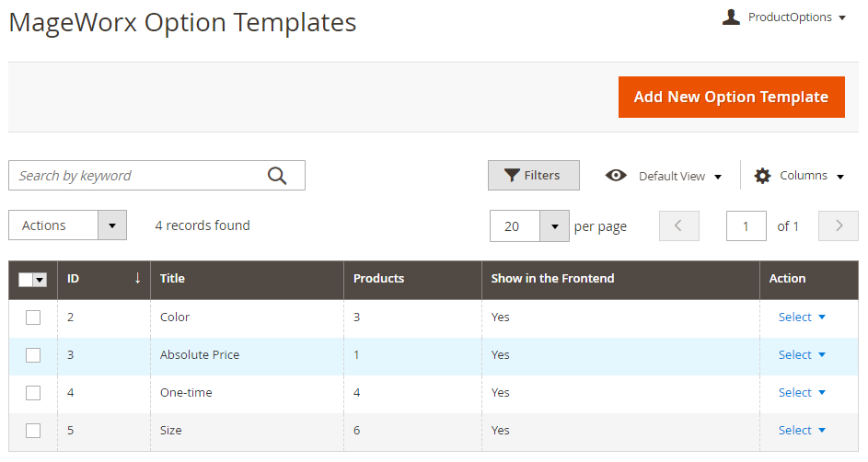This screenshot has width=868, height=462.
Task: Click the per page value 20 field
Action: (x=515, y=226)
